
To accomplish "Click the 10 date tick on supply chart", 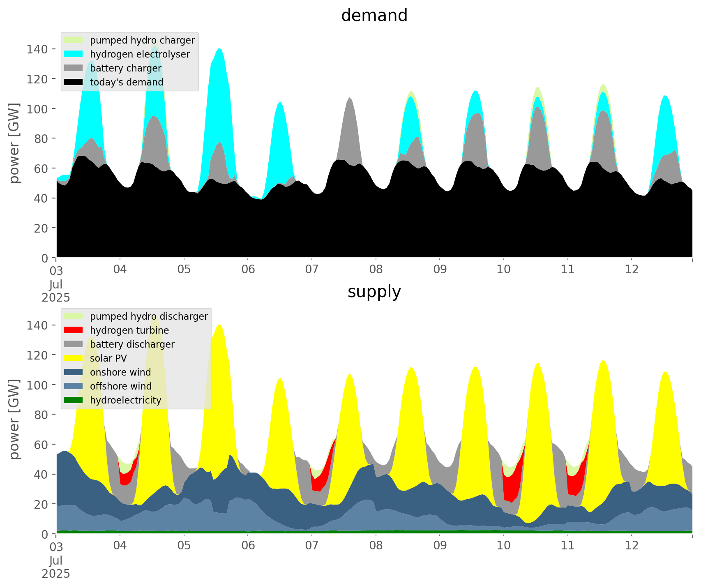I will (x=504, y=546).
